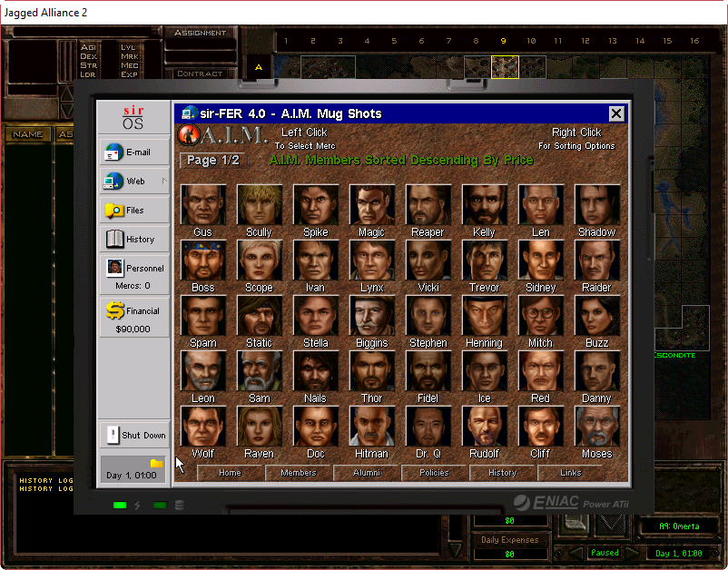Select Kelly's mug shot

click(x=484, y=205)
